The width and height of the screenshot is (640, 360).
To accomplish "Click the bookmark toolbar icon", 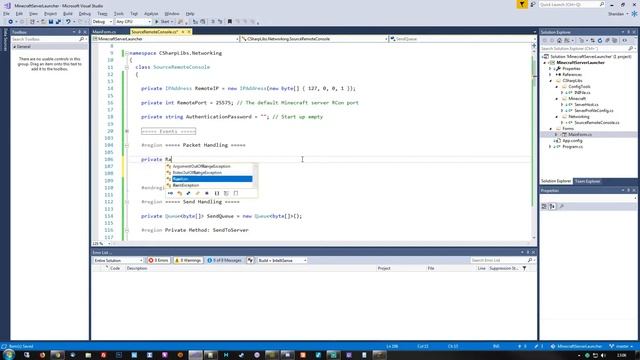I will click(229, 22).
